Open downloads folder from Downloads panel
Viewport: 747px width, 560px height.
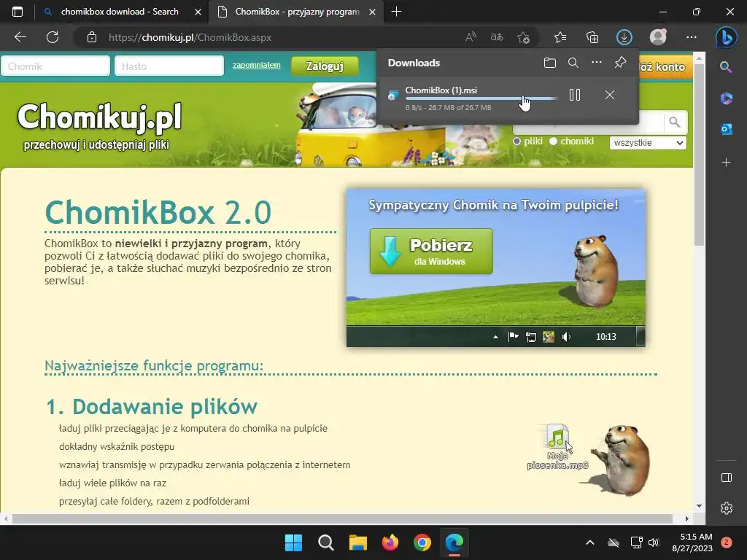click(x=550, y=63)
